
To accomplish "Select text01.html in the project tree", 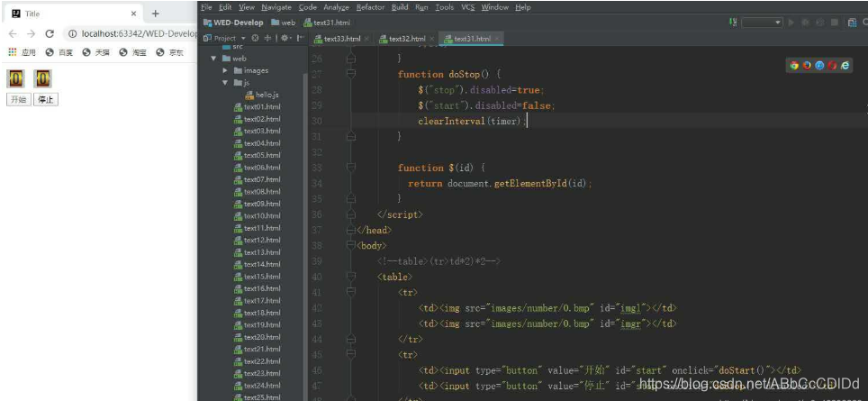I will tap(257, 107).
